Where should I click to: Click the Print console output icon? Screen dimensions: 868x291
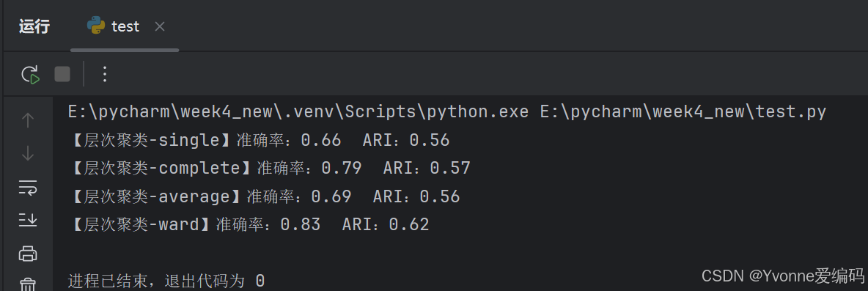pos(28,254)
